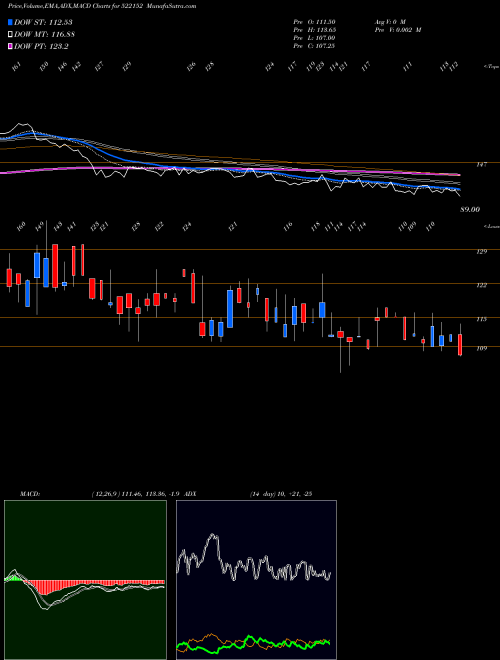
Task: Click the 109 candlestick axis label
Action: pyautogui.click(x=481, y=349)
